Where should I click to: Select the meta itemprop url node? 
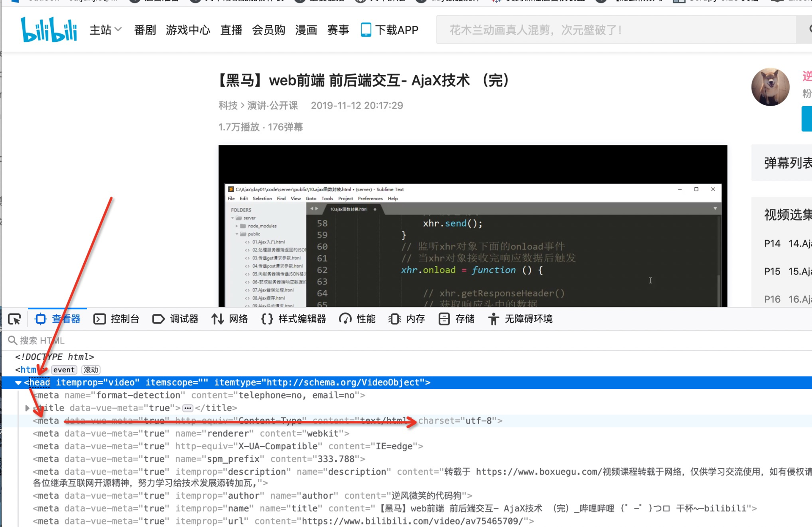[284, 521]
